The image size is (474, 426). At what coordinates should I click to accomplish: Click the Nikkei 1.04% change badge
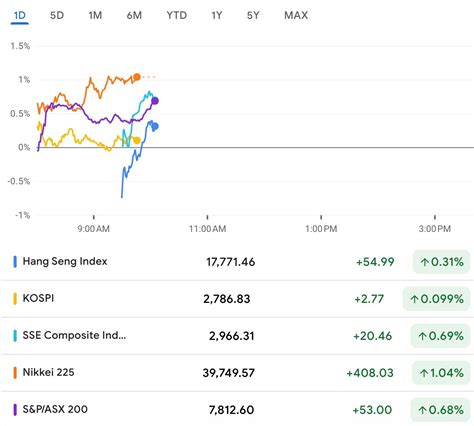click(x=441, y=373)
